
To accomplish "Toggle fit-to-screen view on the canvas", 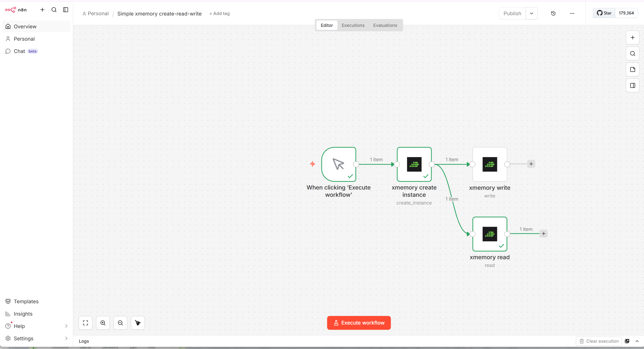I will pyautogui.click(x=85, y=323).
